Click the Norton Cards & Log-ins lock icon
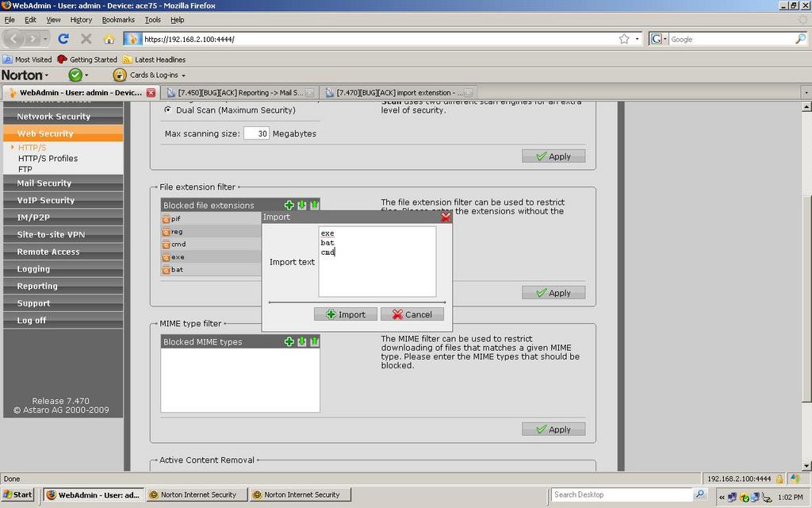 tap(120, 75)
